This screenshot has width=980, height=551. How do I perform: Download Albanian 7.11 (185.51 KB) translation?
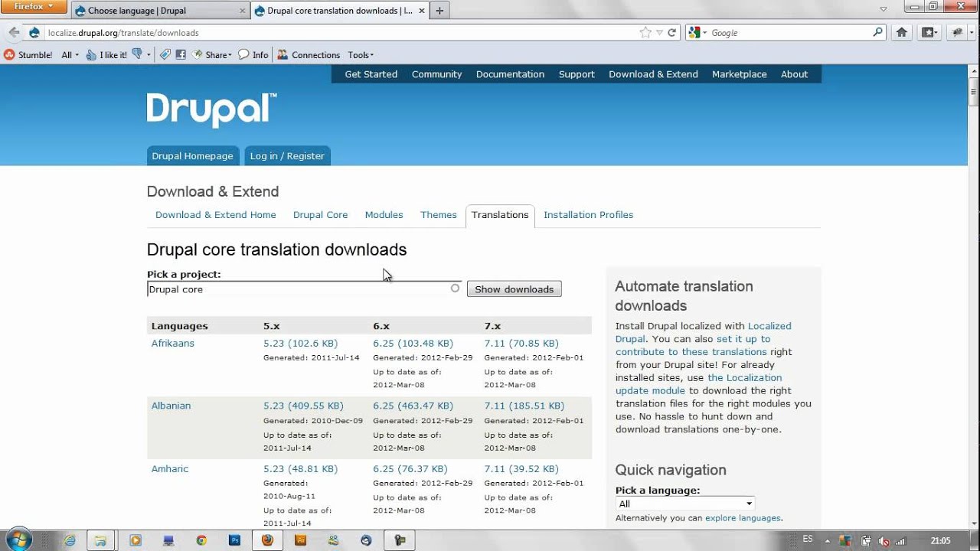[x=524, y=406]
